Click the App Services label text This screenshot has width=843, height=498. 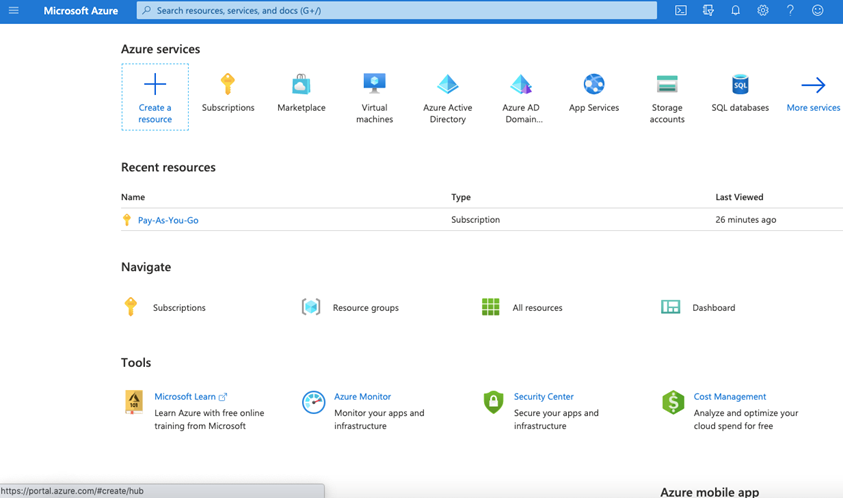(594, 108)
